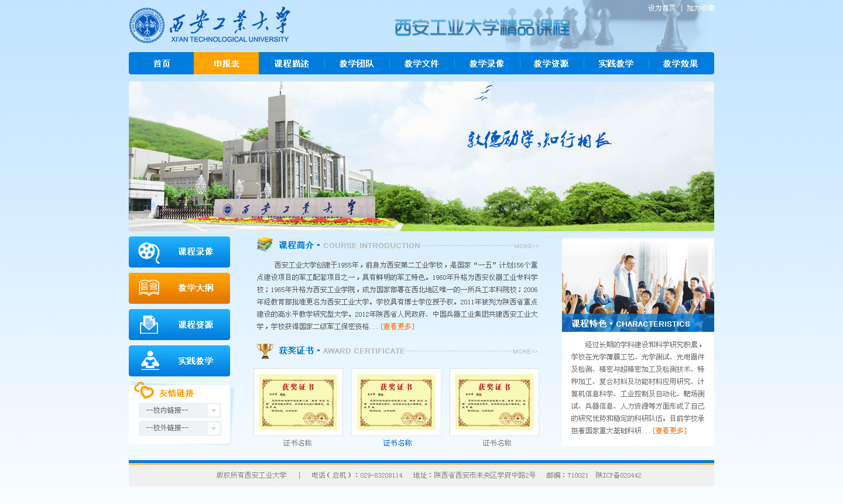Click the 获奖证书 section heading
Viewport: 843px width, 504px height.
296,351
